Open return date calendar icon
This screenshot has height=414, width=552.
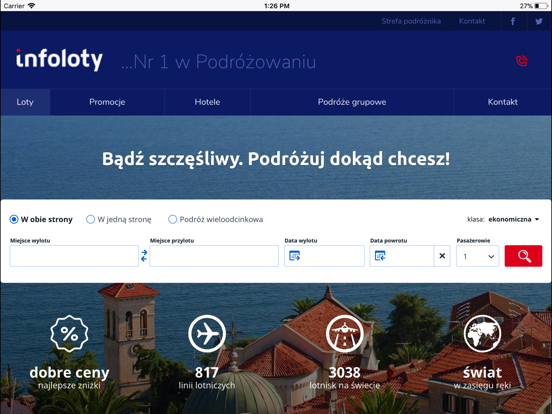(x=380, y=256)
